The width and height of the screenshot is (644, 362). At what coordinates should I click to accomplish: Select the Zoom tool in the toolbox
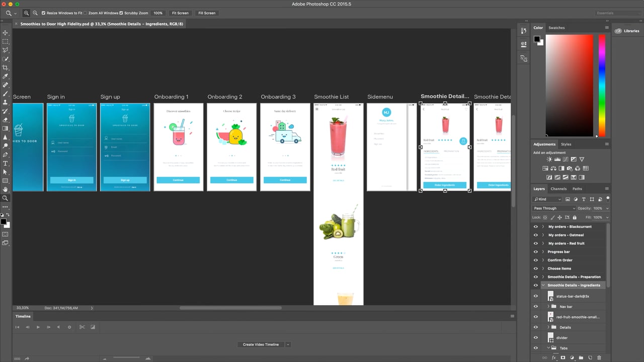click(6, 198)
